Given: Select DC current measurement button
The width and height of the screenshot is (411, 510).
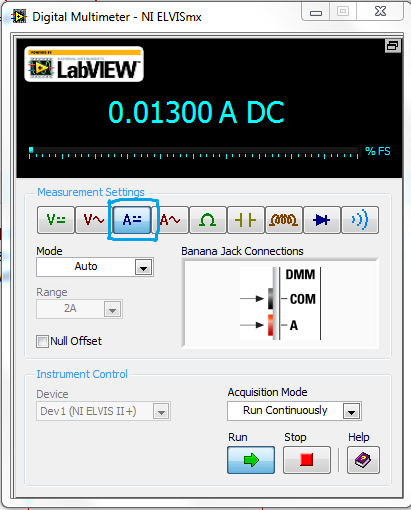Looking at the screenshot, I should tap(132, 220).
